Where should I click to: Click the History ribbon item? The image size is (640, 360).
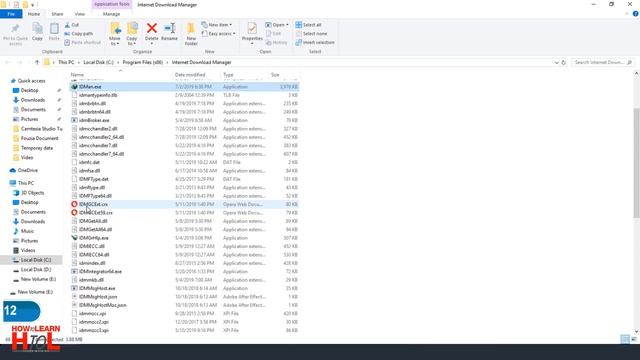coord(276,42)
